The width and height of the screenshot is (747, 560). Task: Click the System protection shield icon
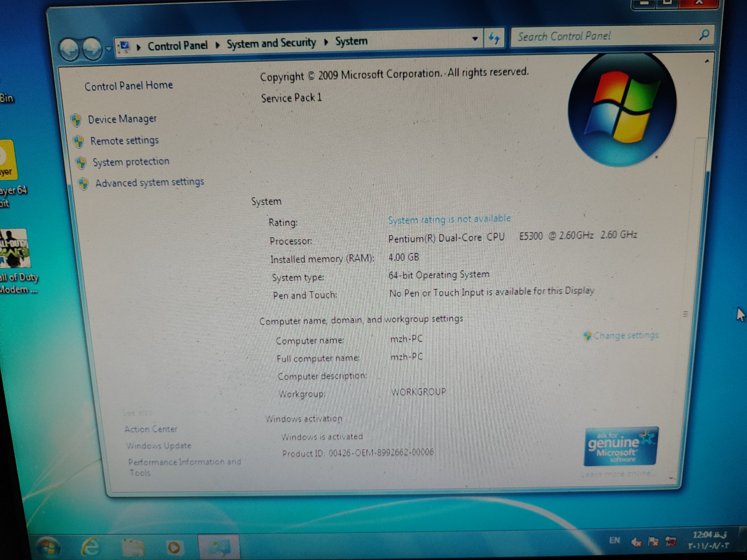point(81,163)
